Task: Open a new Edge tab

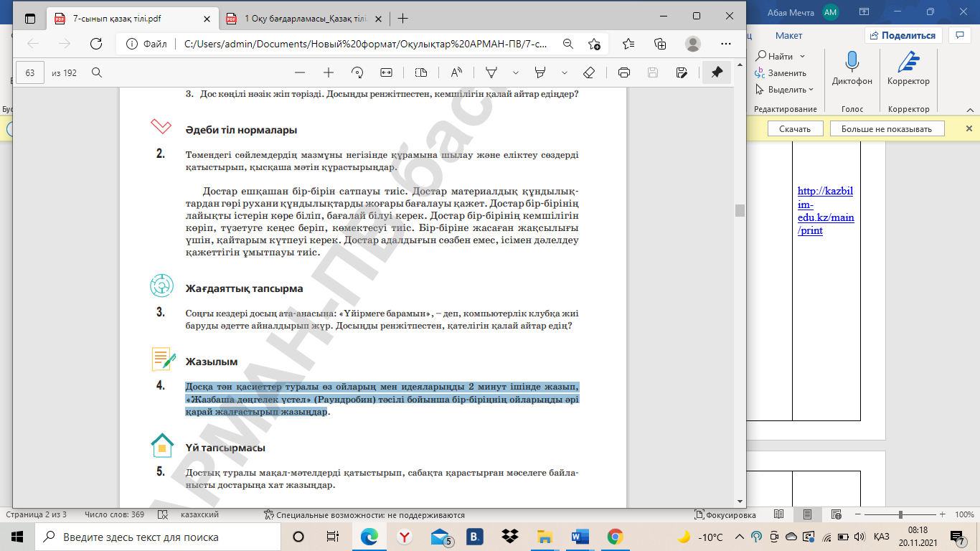Action: coord(403,18)
